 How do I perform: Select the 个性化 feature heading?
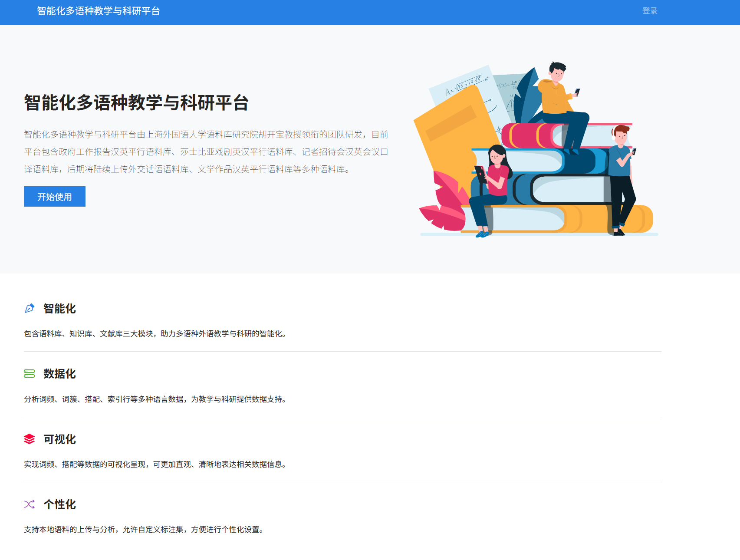click(x=59, y=504)
